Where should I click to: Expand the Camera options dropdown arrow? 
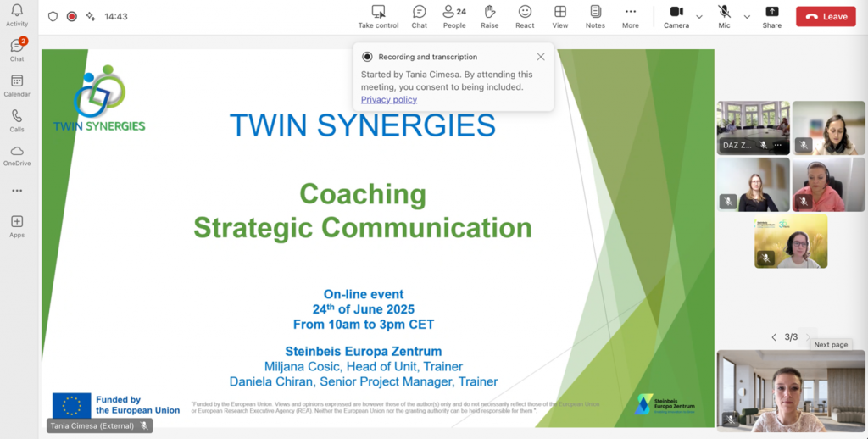699,17
